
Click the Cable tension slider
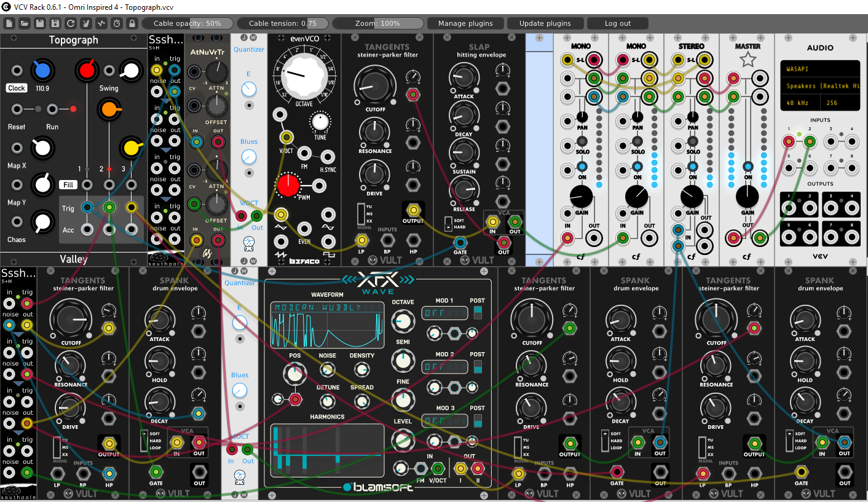(283, 23)
